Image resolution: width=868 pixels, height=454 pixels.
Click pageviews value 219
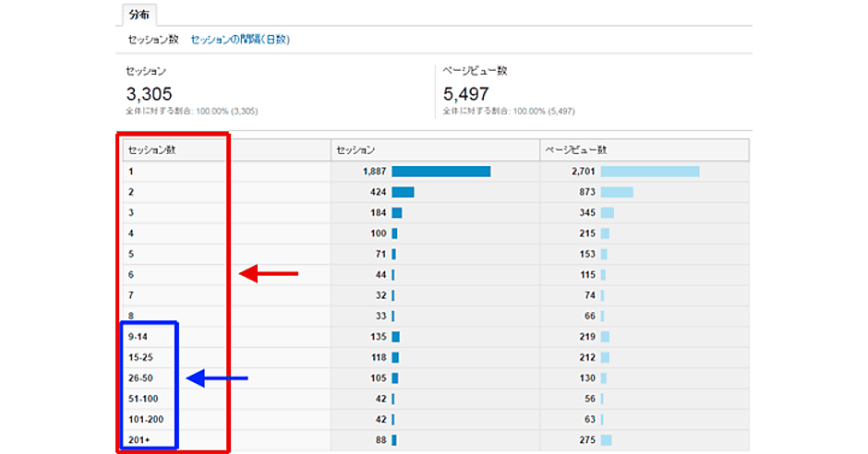click(x=587, y=337)
